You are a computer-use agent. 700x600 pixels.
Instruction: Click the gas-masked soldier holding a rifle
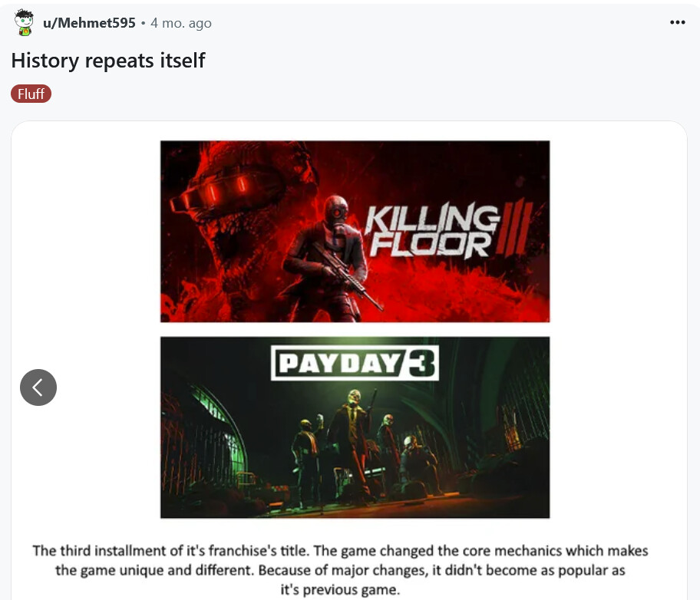330,259
